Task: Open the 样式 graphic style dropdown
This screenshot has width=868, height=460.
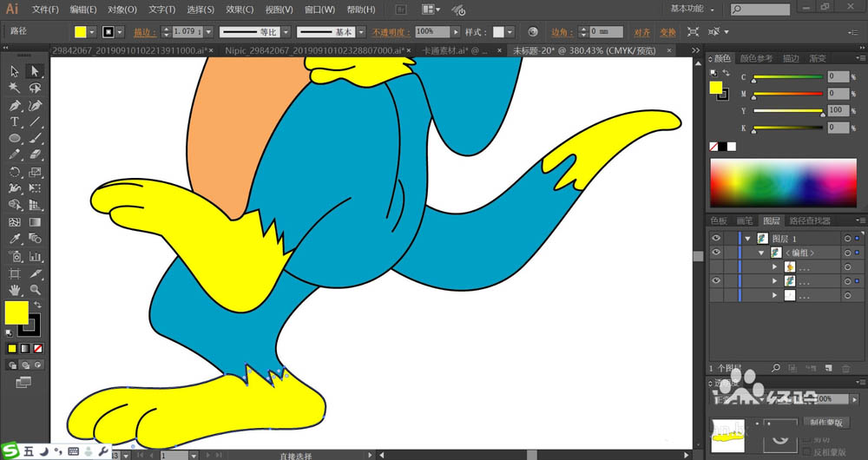Action: point(510,32)
